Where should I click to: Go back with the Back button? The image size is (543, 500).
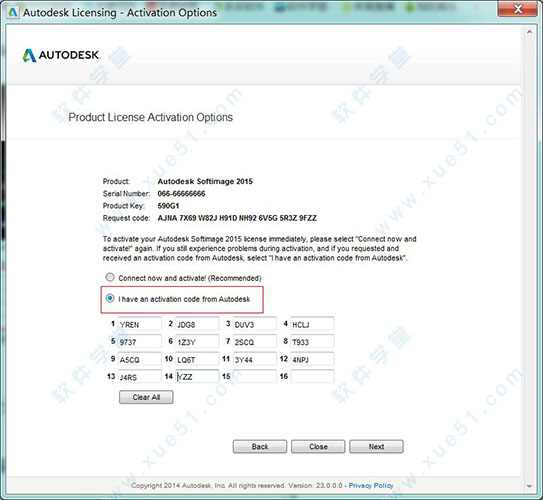260,447
